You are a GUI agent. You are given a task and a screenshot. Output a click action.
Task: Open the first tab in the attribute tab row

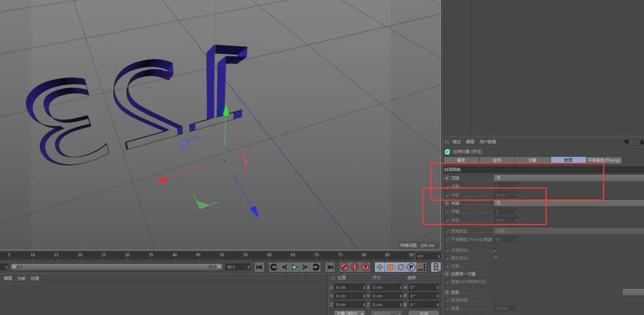tap(461, 159)
